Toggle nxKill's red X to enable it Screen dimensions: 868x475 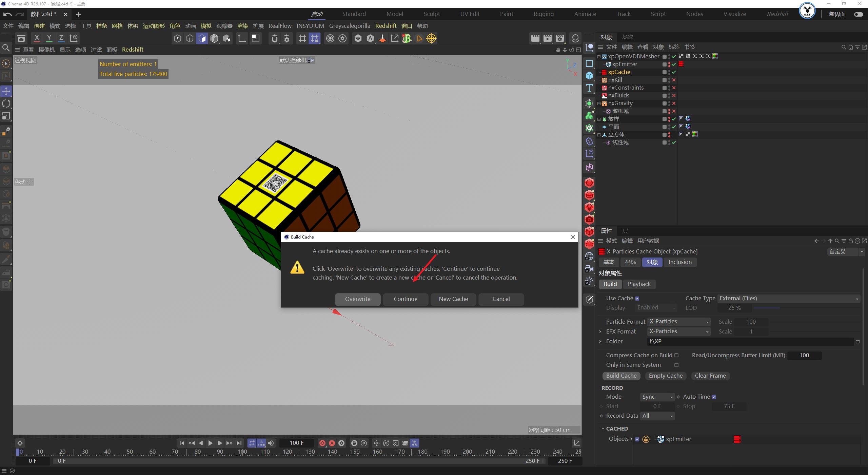click(674, 80)
